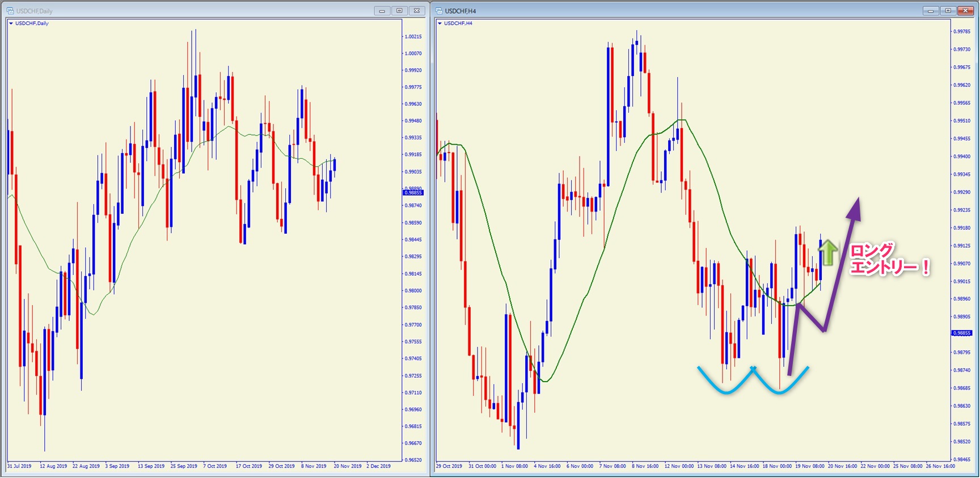
Task: Close the USDCHF,Daily chart window
Action: (x=417, y=11)
